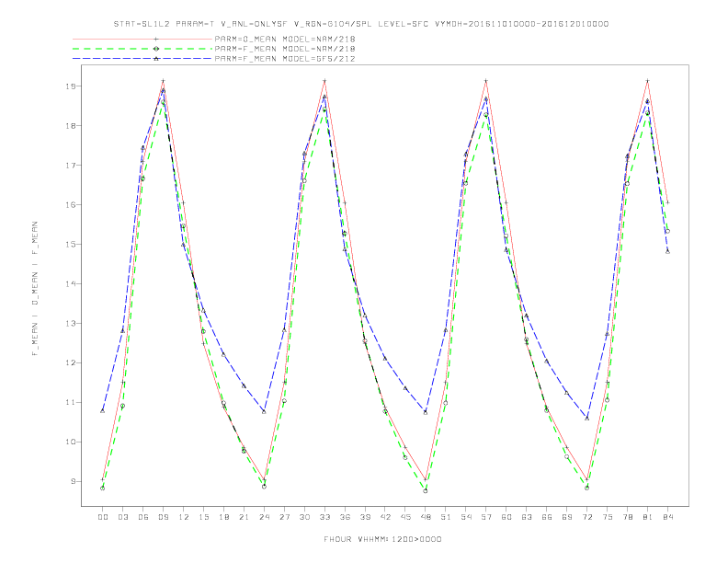Click y-axis tick value 16
This screenshot has width=728, height=563.
pyautogui.click(x=71, y=205)
